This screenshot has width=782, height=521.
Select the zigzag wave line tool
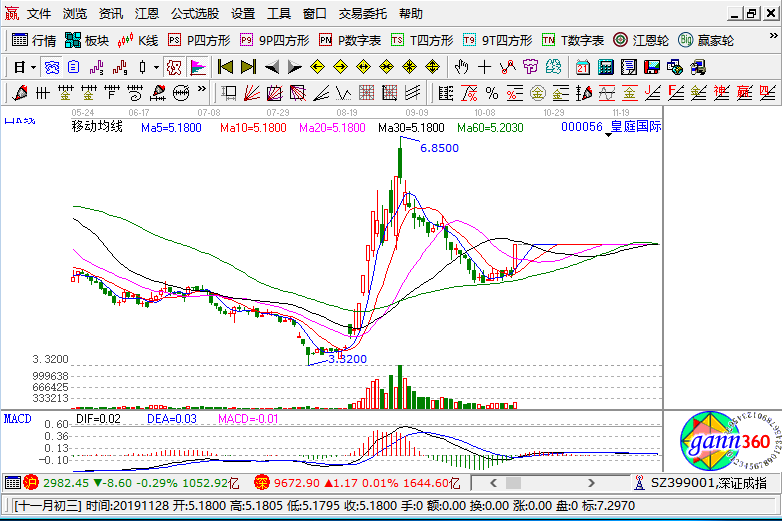click(344, 93)
